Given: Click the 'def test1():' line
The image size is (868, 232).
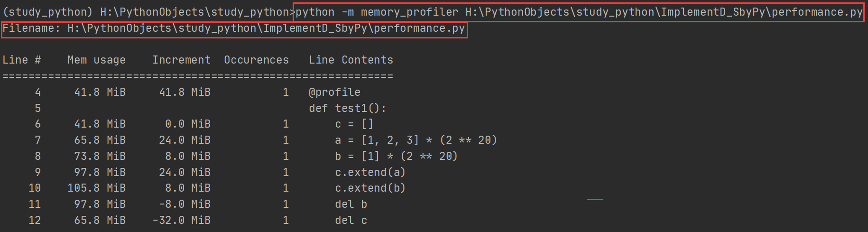Looking at the screenshot, I should (348, 108).
